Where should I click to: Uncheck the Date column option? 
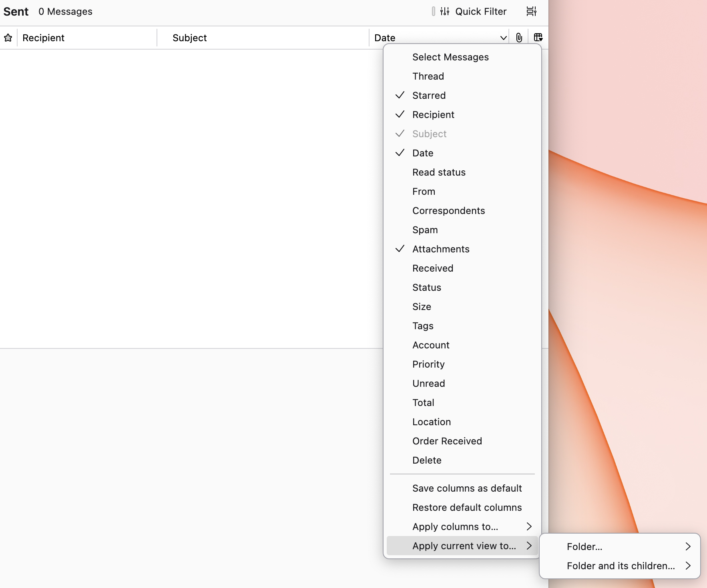click(x=462, y=153)
